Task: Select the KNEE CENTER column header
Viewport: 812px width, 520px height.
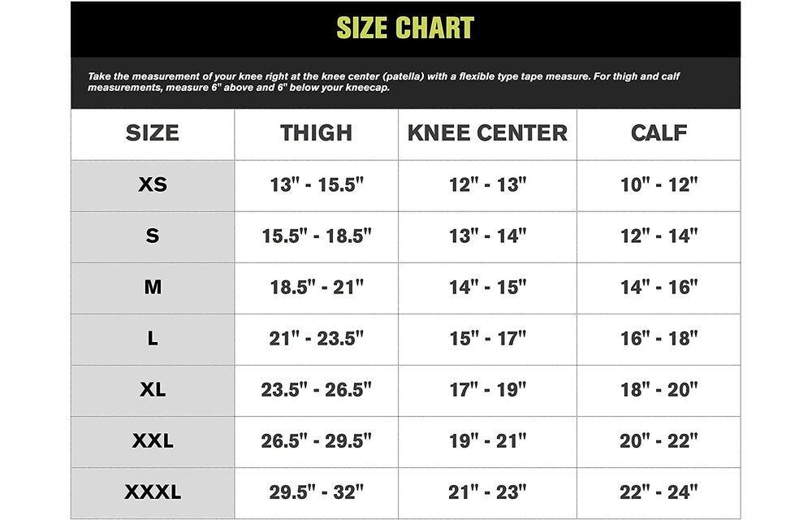Action: point(487,133)
